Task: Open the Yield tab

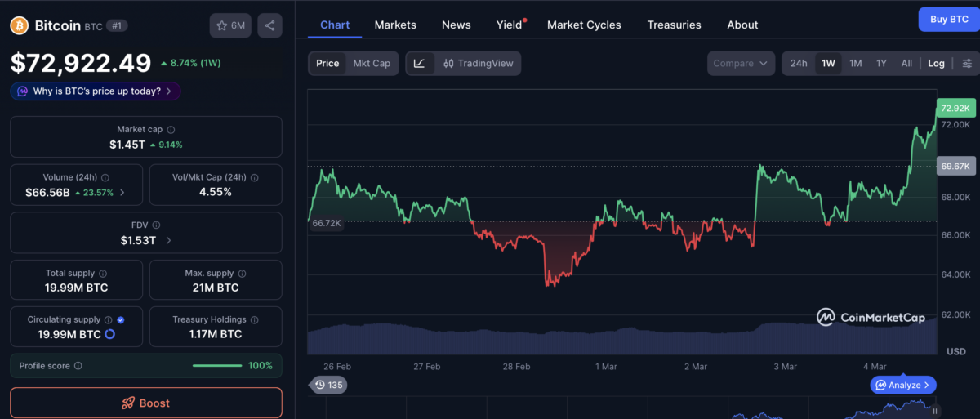Action: (x=510, y=25)
